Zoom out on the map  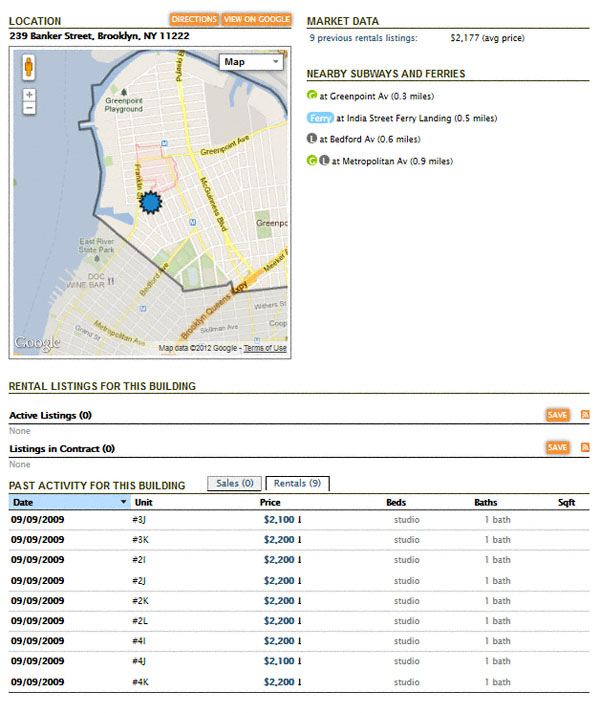29,108
